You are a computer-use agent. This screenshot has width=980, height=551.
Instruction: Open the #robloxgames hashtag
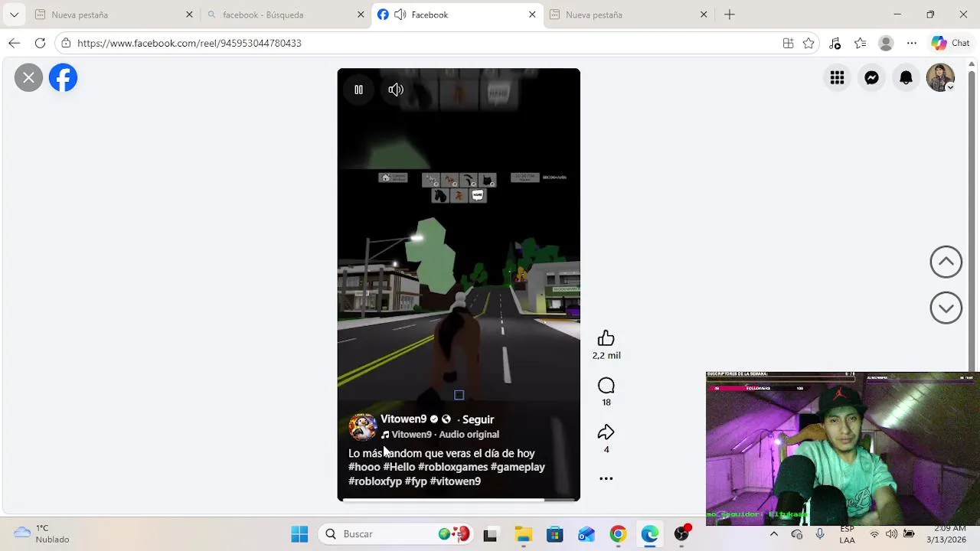(x=452, y=467)
